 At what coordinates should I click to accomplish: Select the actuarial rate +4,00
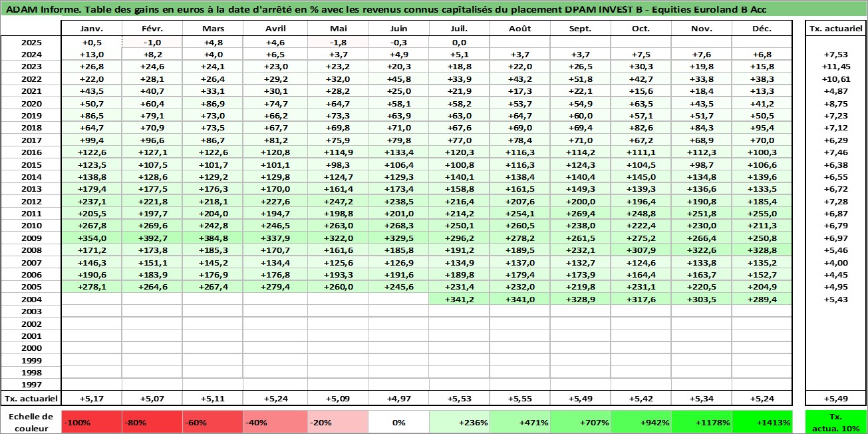[x=836, y=262]
